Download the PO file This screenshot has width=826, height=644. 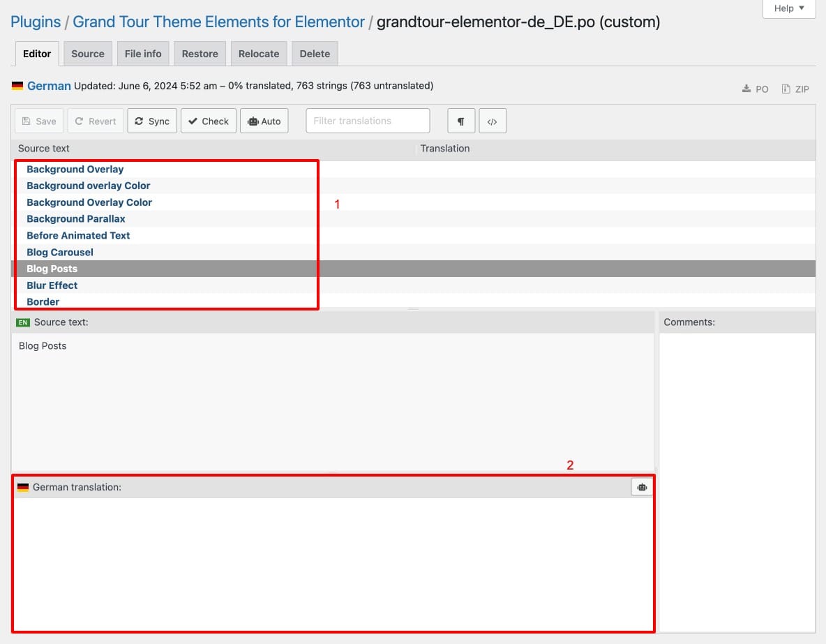[x=756, y=89]
